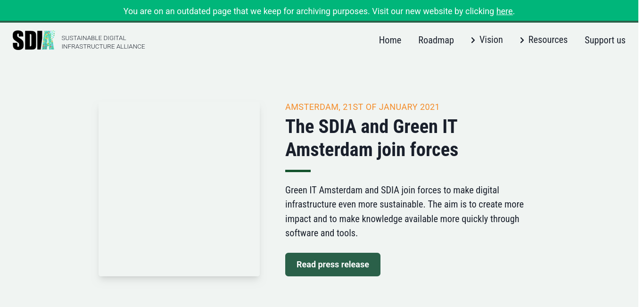Click the empty image card placeholder
This screenshot has height=307, width=644.
[179, 189]
